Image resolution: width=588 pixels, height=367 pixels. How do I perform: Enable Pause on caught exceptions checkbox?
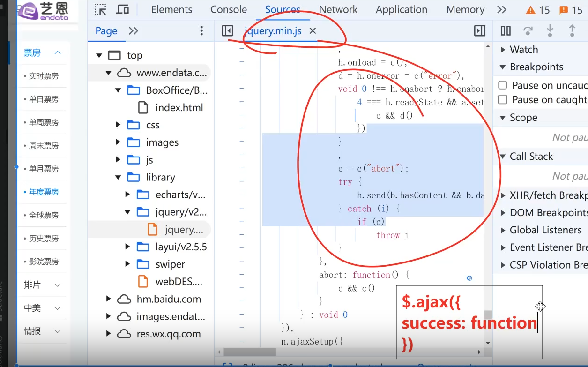tap(503, 99)
